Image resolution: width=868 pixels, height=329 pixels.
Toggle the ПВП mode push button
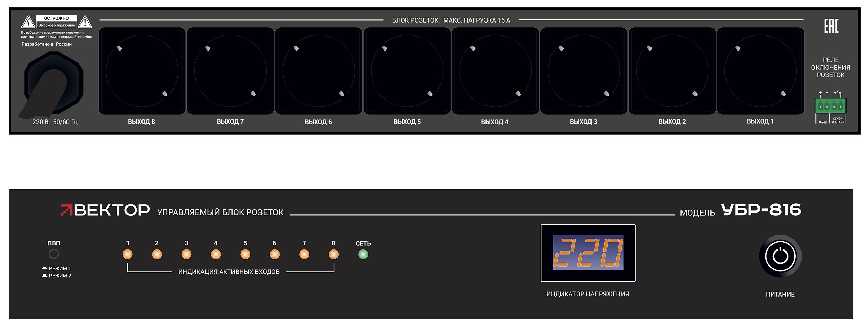coord(54,254)
